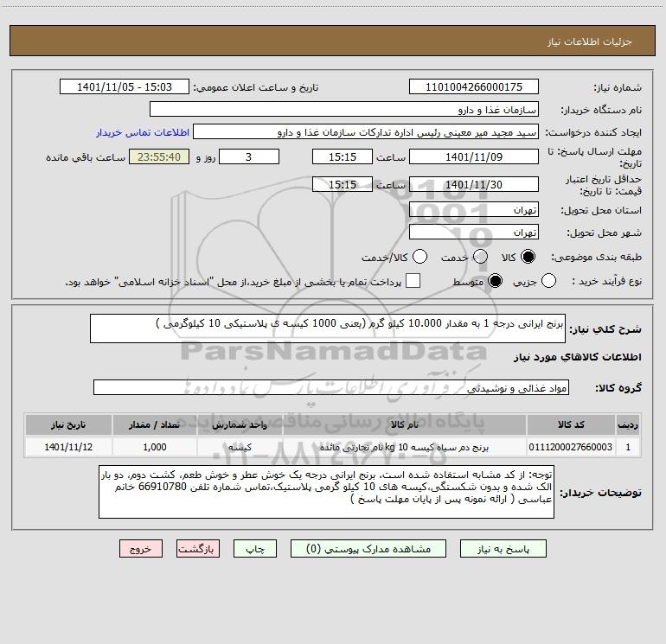
Task: Click the price validity date 1401/11/30
Action: (x=474, y=184)
